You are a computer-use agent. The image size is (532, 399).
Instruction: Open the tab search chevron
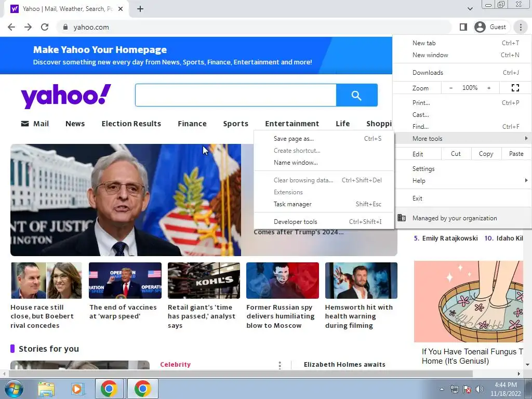[x=470, y=9]
